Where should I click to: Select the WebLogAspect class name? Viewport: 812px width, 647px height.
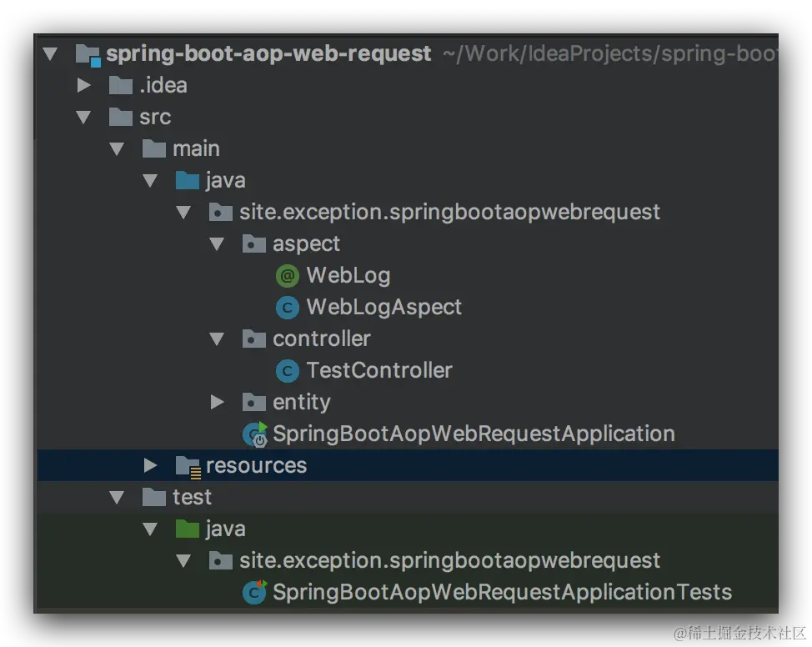click(383, 307)
